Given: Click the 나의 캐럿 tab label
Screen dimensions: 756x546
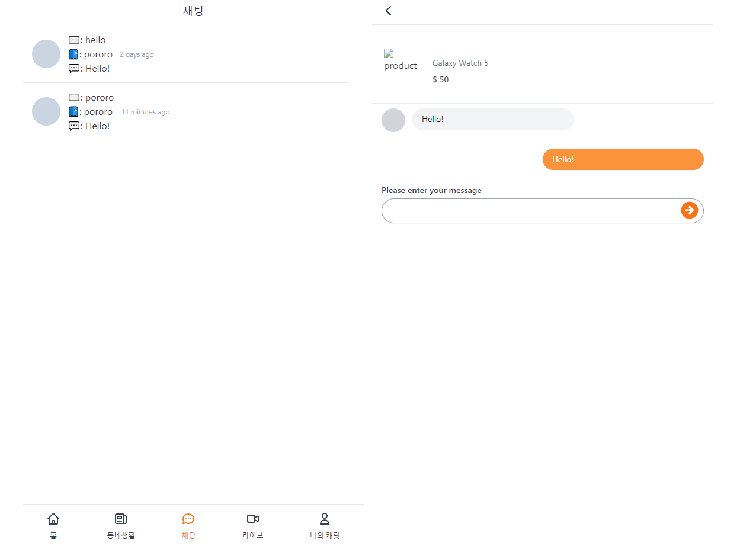Looking at the screenshot, I should (x=325, y=535).
